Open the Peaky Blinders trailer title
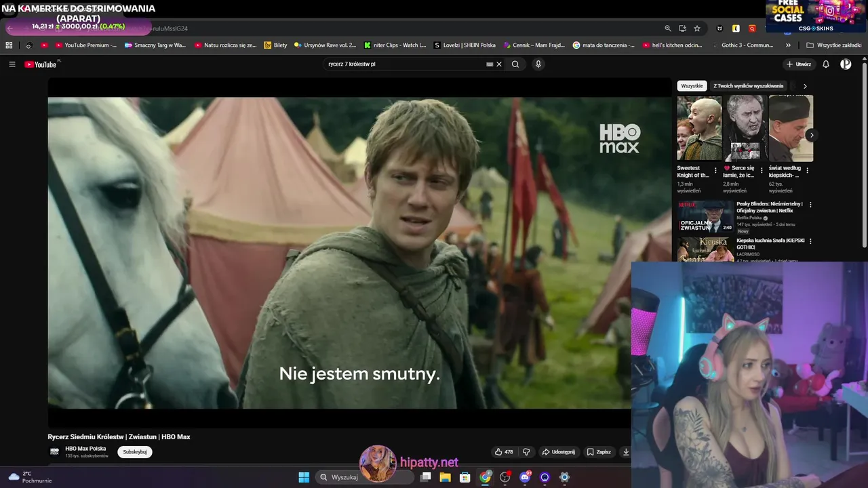Screen dimensions: 868x488 pos(770,207)
